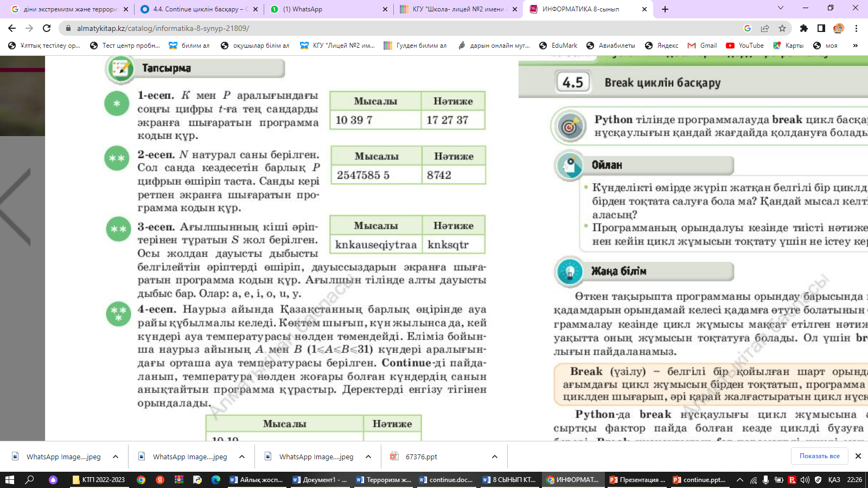This screenshot has height=488, width=868.
Task: Expand options for third WhatsApp Image download
Action: pyautogui.click(x=368, y=457)
